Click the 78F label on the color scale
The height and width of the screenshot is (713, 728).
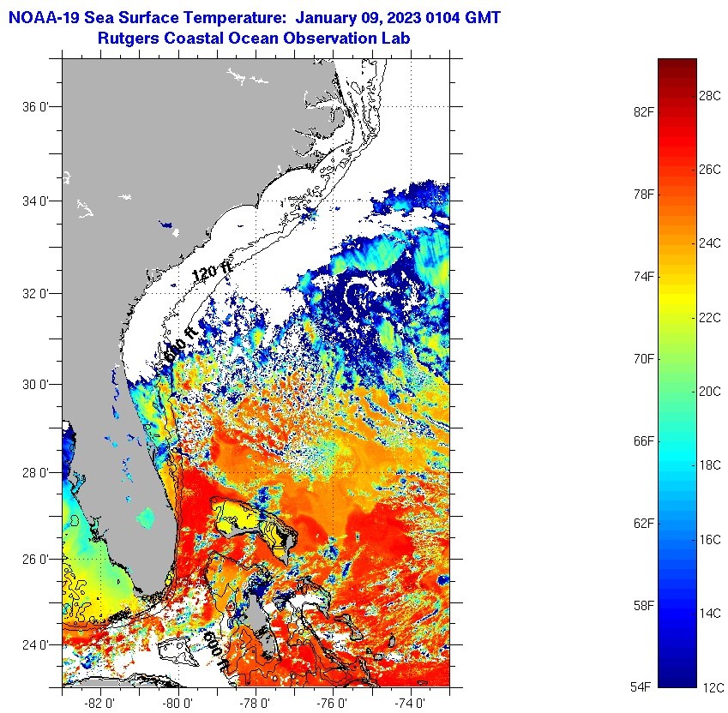point(644,195)
